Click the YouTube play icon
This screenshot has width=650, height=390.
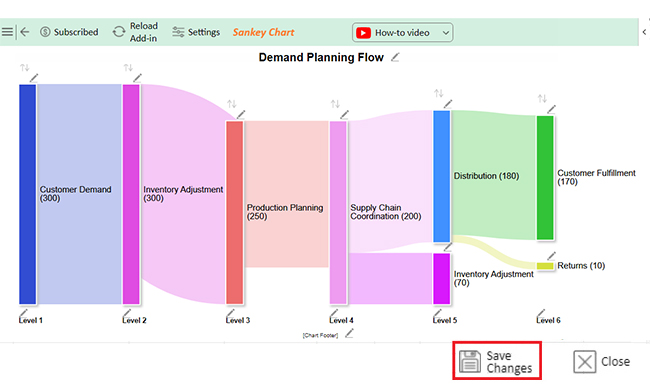click(363, 32)
